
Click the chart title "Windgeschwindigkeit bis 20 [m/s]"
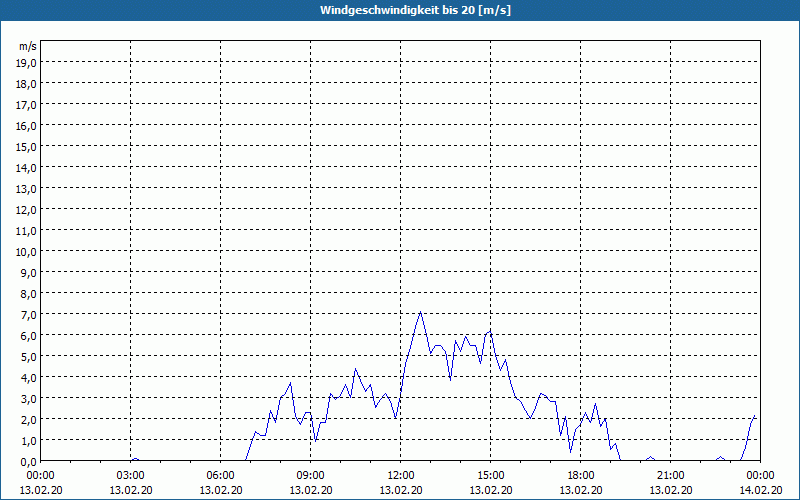(x=415, y=10)
